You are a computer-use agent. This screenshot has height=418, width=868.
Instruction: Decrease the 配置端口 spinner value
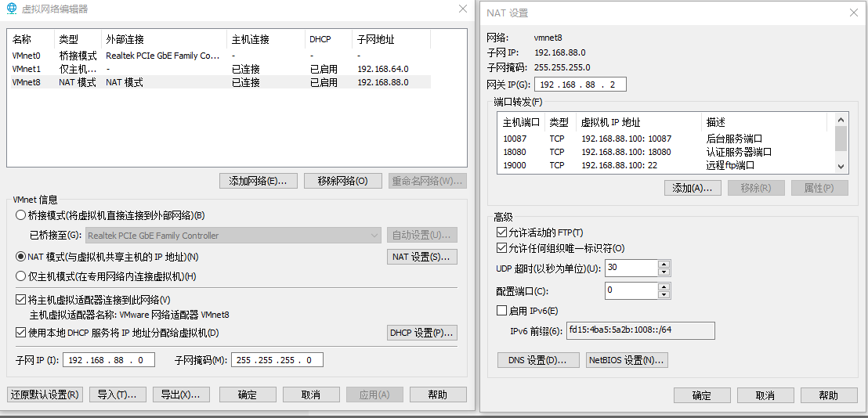(x=664, y=294)
